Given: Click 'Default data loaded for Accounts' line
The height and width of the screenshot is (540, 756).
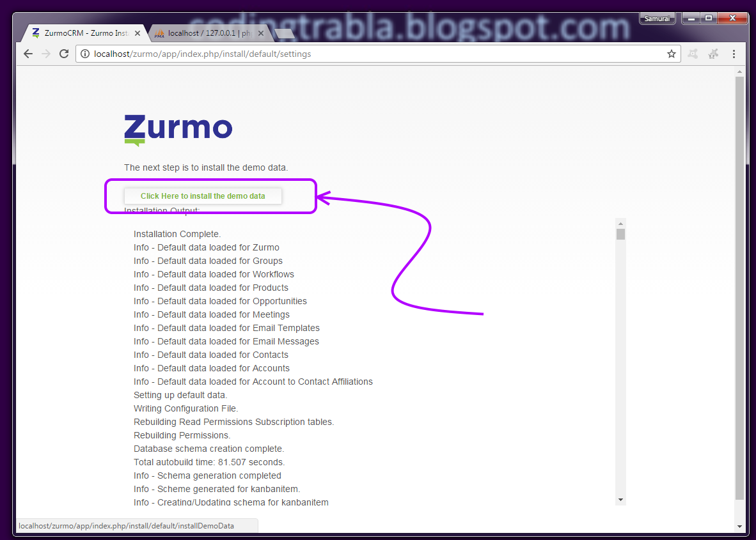Looking at the screenshot, I should [212, 369].
